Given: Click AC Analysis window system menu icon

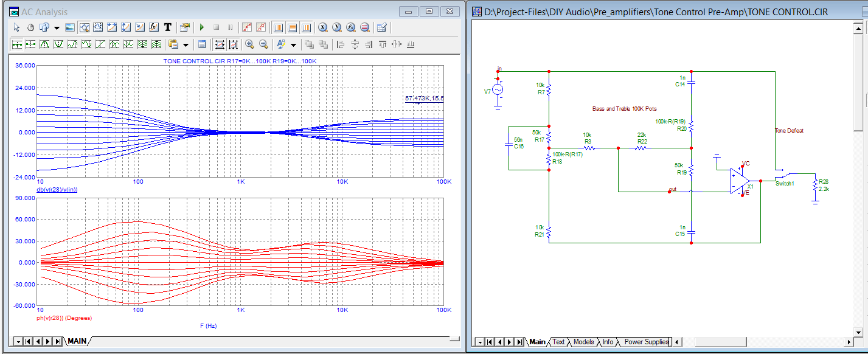Looking at the screenshot, I should click(x=13, y=12).
